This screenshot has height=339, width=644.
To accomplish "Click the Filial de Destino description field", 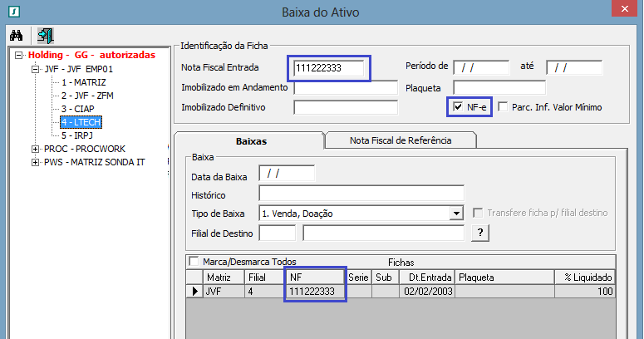I will click(x=383, y=233).
